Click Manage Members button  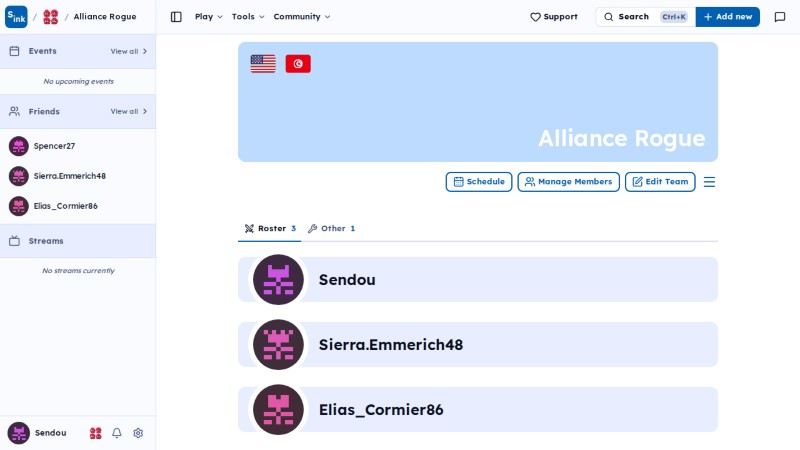pyautogui.click(x=568, y=182)
